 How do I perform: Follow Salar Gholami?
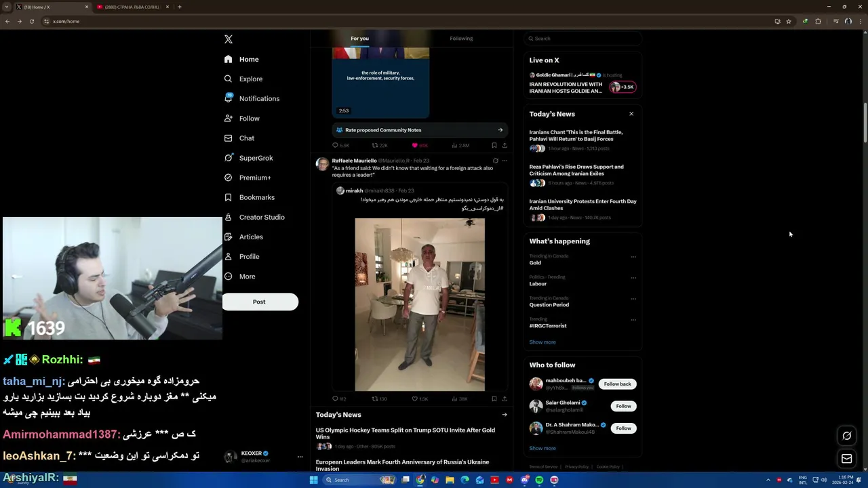click(x=623, y=406)
